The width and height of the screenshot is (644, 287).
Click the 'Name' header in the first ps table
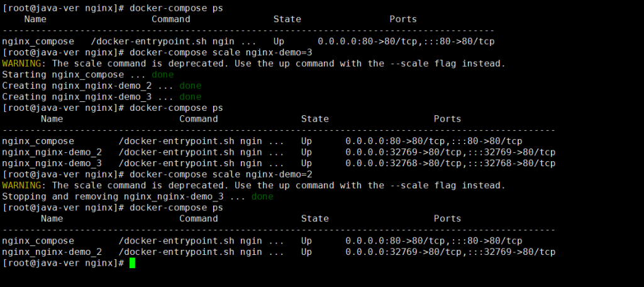coord(35,20)
